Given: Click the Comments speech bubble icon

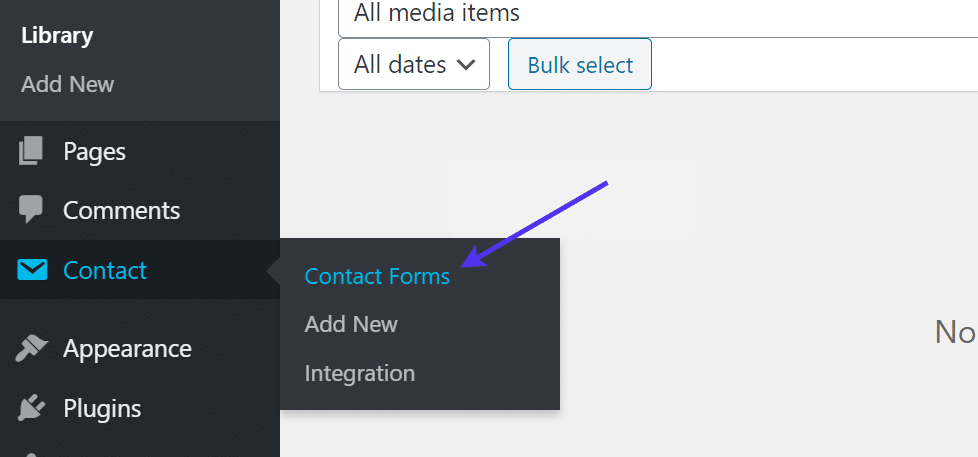Looking at the screenshot, I should coord(31,210).
